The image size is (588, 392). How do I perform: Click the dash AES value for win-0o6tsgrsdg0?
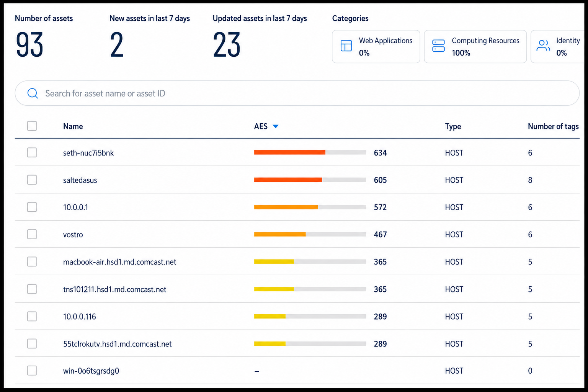click(257, 371)
